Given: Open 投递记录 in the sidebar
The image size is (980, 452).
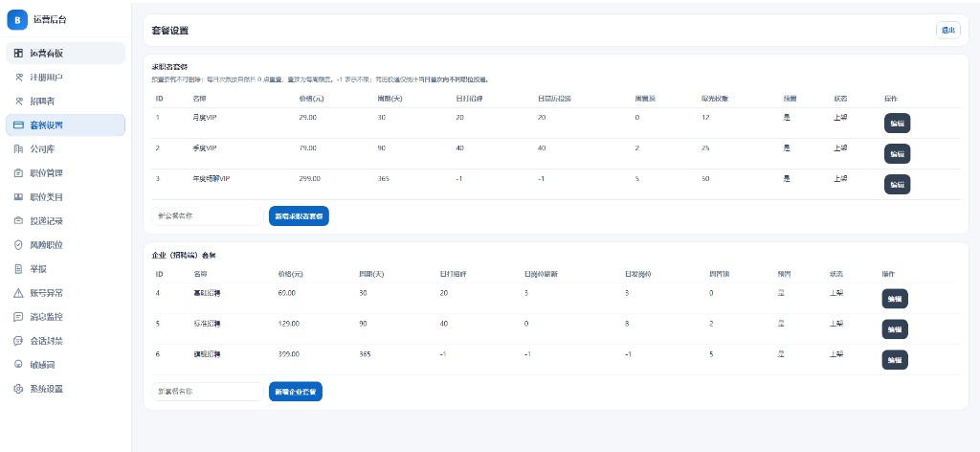Looking at the screenshot, I should tap(66, 220).
